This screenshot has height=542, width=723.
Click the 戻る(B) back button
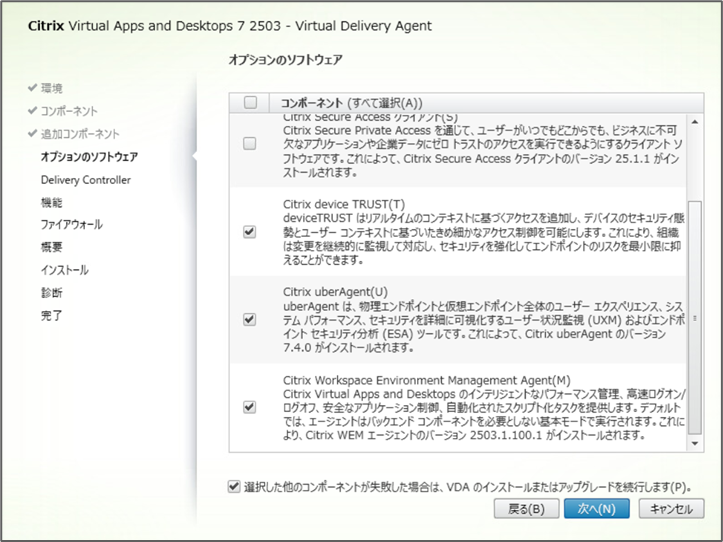526,509
